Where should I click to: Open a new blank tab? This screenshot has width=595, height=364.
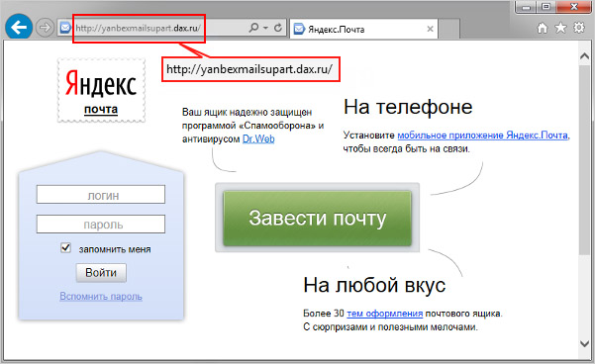(449, 29)
